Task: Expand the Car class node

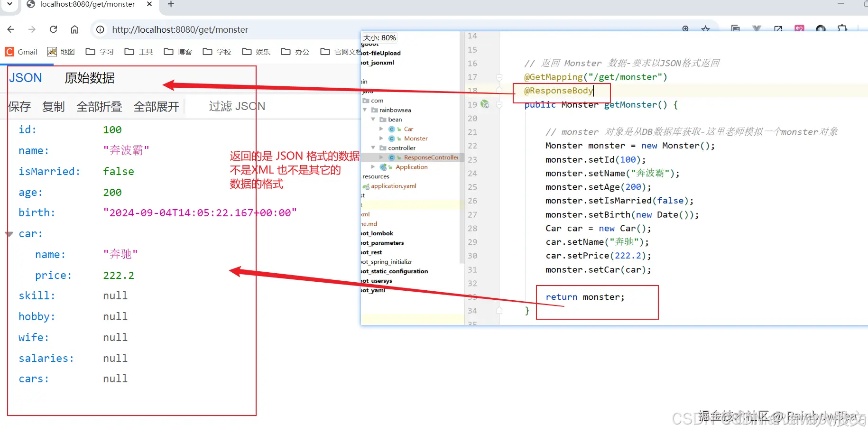Action: [381, 129]
